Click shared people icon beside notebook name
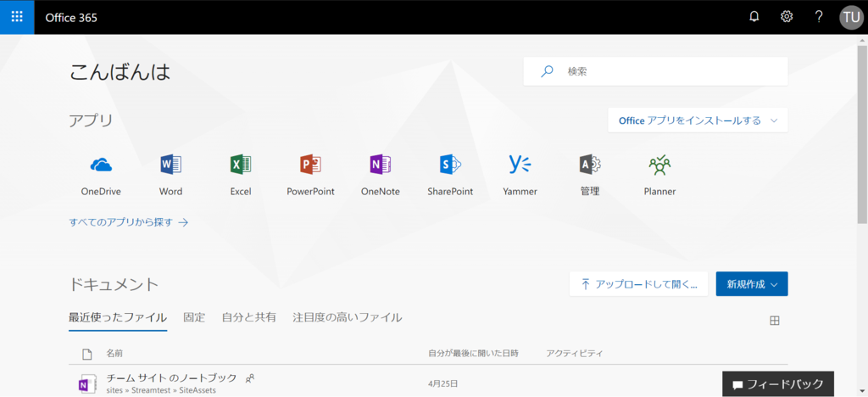Viewport: 868px width, 397px height. click(x=250, y=378)
